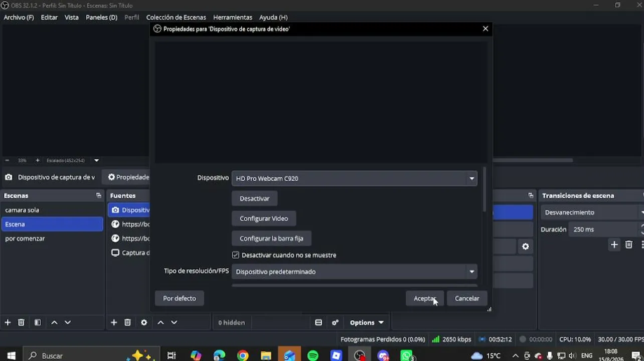Delete the scene transition trash icon
The width and height of the screenshot is (644, 361).
[x=629, y=245]
